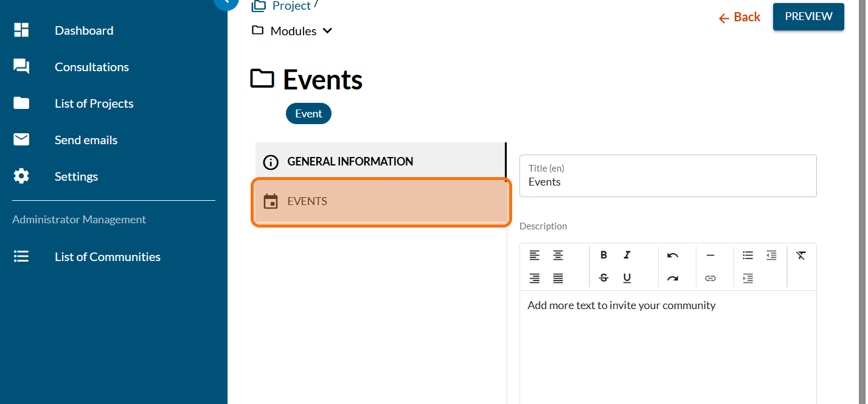Increase indent of the paragraph

[748, 278]
